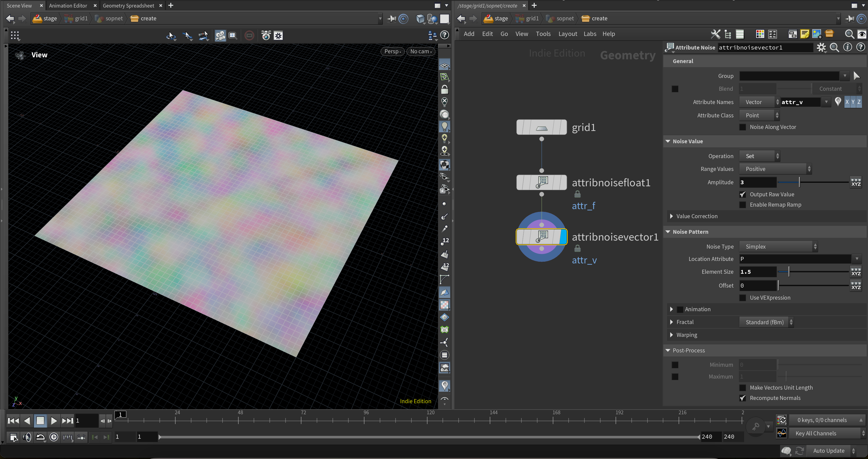The width and height of the screenshot is (868, 459).
Task: Click the sticky note icon in network toolbar
Action: click(x=805, y=34)
